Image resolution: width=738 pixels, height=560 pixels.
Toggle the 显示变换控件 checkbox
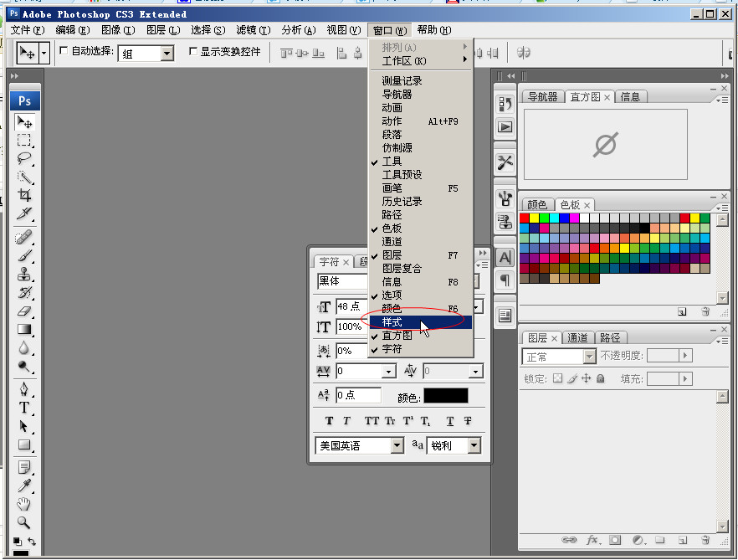click(193, 52)
